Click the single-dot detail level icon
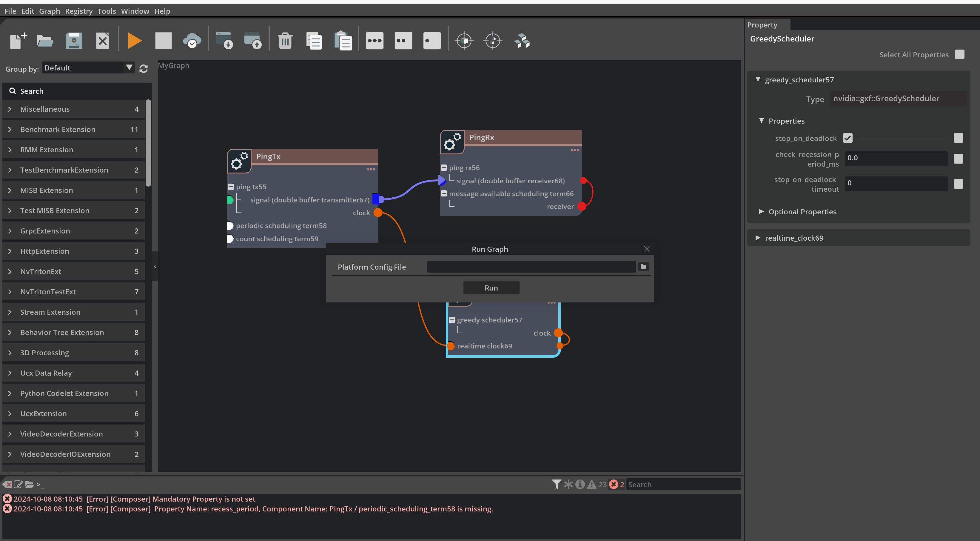The image size is (980, 541). (432, 41)
